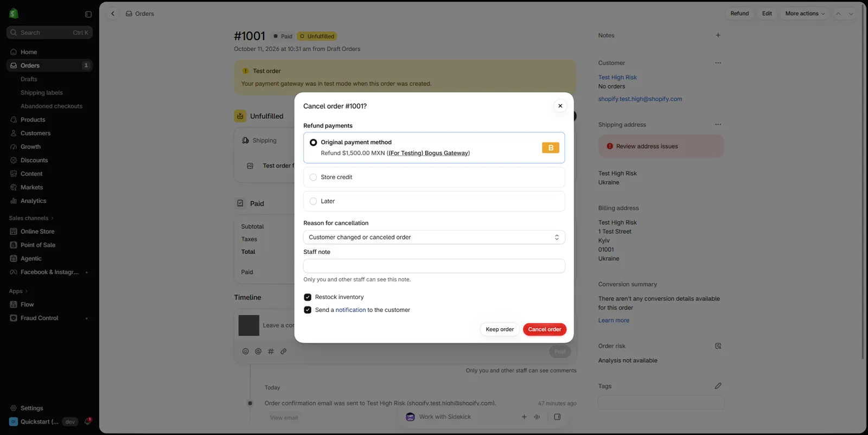Open Products in the sidebar
868x435 pixels.
coord(49,120)
